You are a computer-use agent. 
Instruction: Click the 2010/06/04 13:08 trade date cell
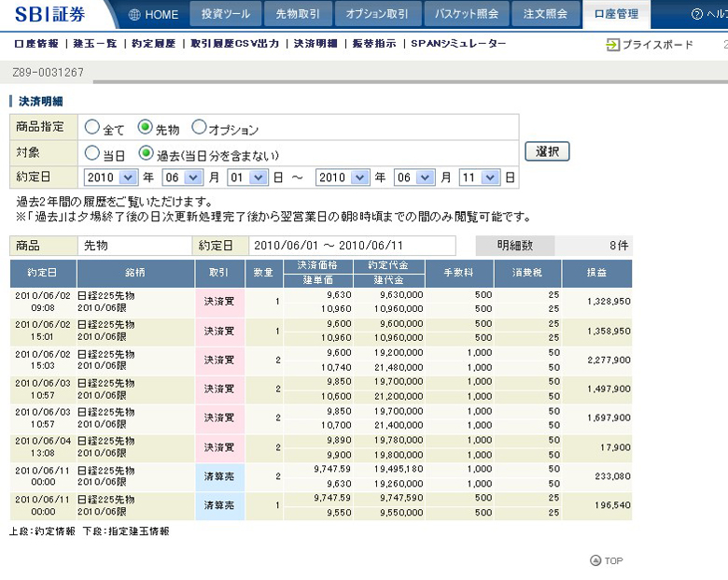click(x=43, y=447)
